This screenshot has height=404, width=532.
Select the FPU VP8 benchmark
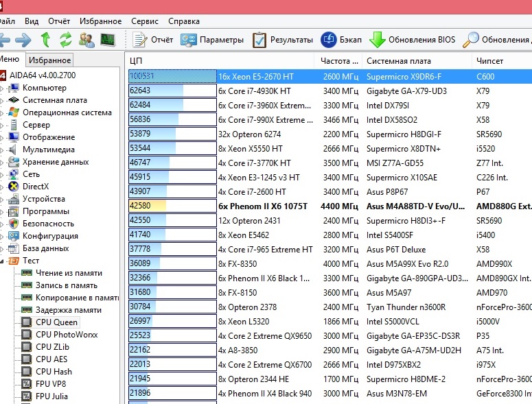pos(51,384)
